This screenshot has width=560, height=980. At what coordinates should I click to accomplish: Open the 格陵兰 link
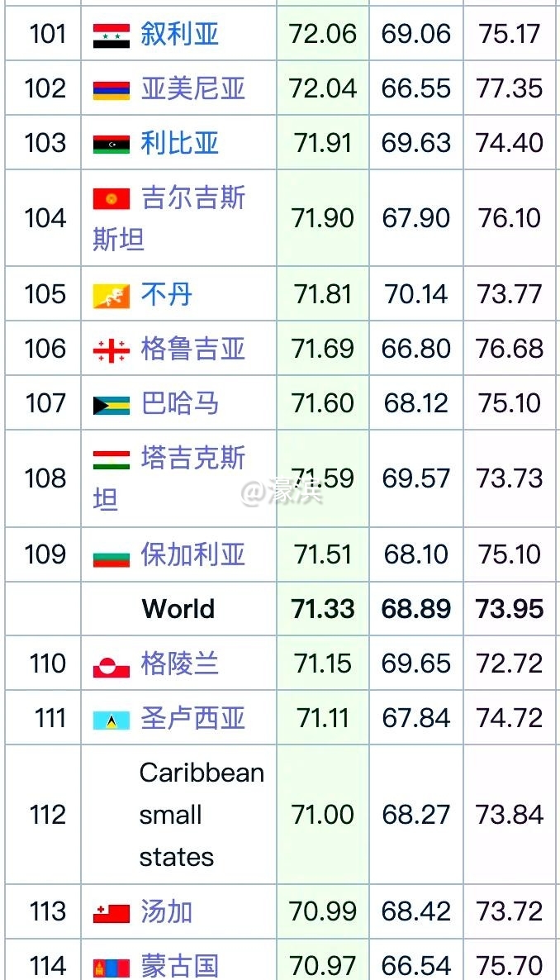click(179, 664)
